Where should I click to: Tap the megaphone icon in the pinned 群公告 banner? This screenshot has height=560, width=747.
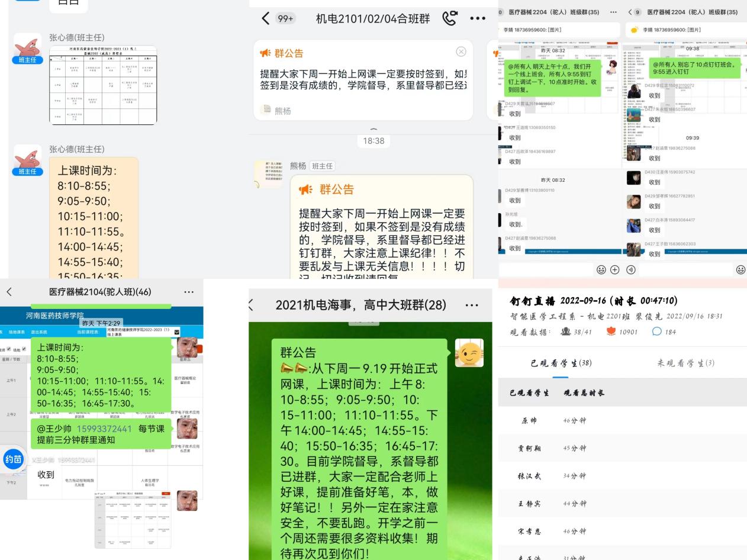pyautogui.click(x=265, y=53)
